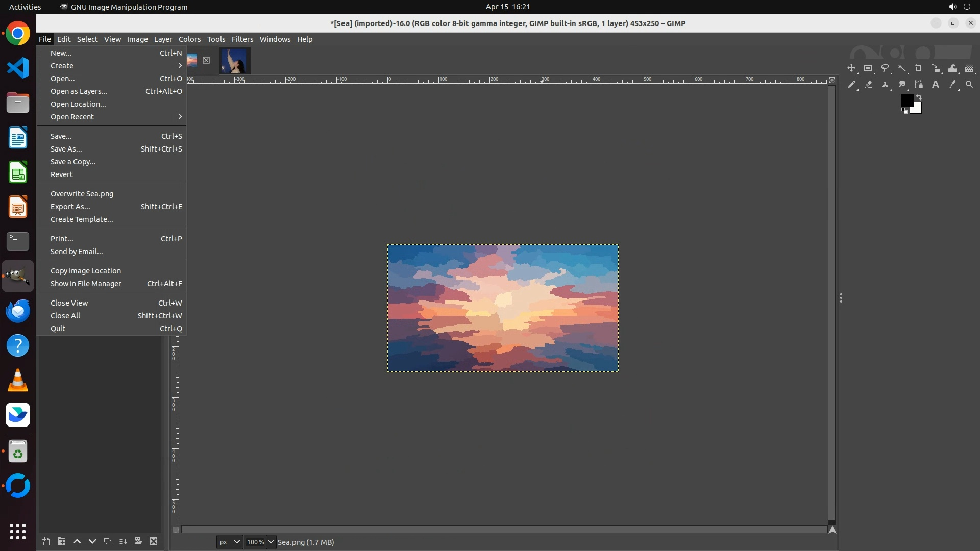Select the Crop tool

click(x=919, y=68)
